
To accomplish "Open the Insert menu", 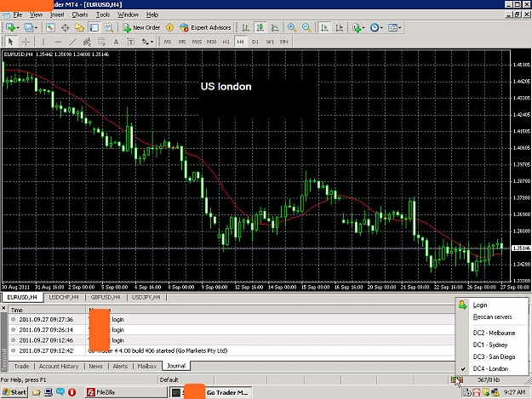I will click(x=57, y=14).
